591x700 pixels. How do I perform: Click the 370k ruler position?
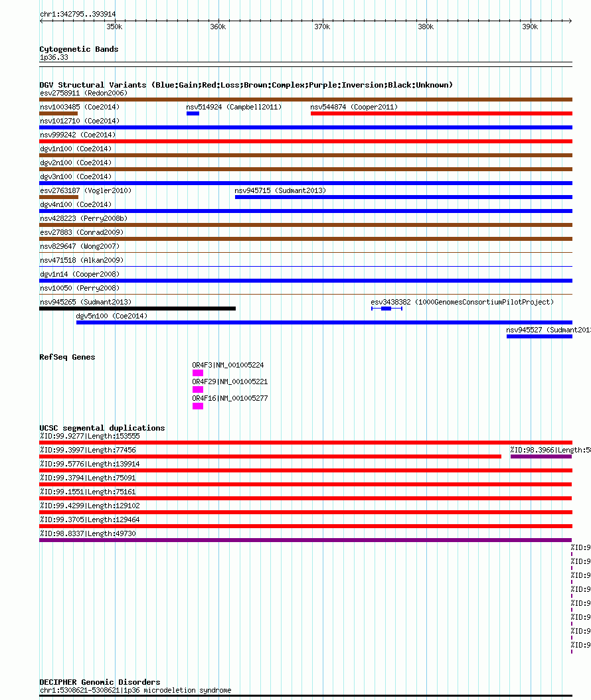[322, 27]
